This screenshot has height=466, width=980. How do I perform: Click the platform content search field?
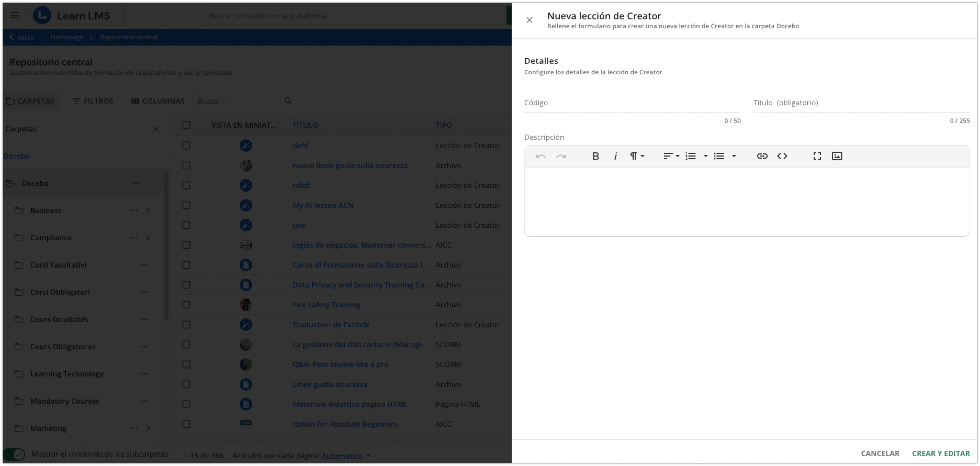coord(354,16)
